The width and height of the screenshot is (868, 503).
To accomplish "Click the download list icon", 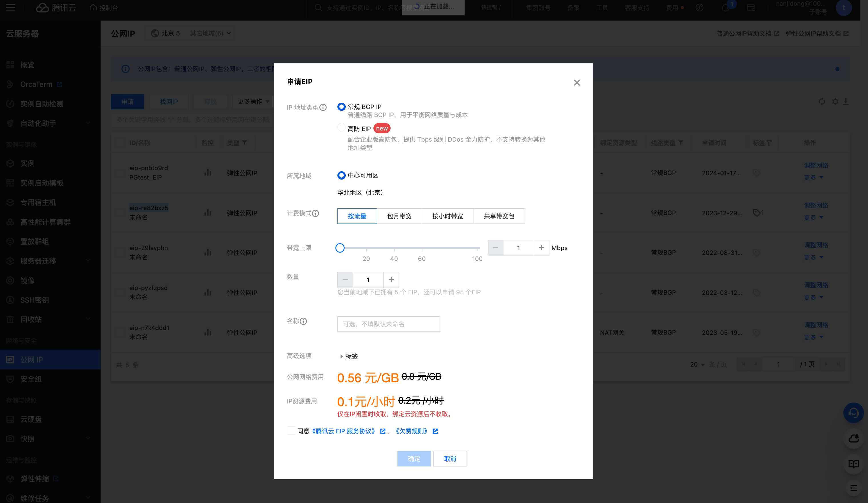I will tap(846, 102).
